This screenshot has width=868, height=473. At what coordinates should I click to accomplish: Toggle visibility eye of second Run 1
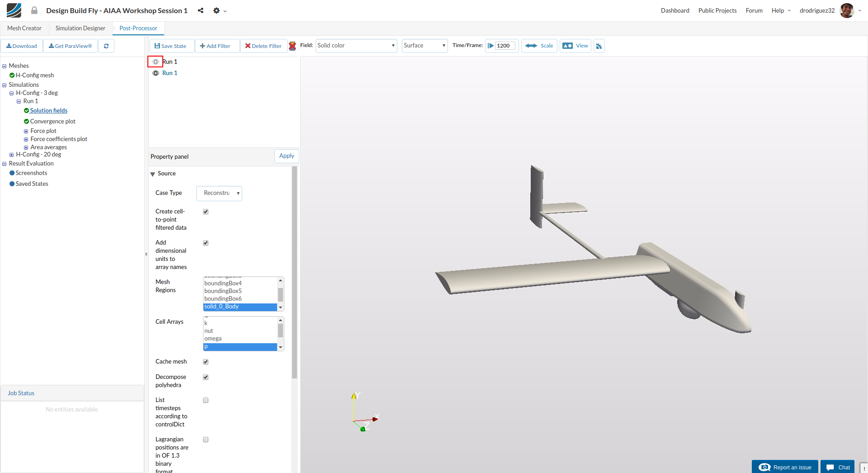156,73
